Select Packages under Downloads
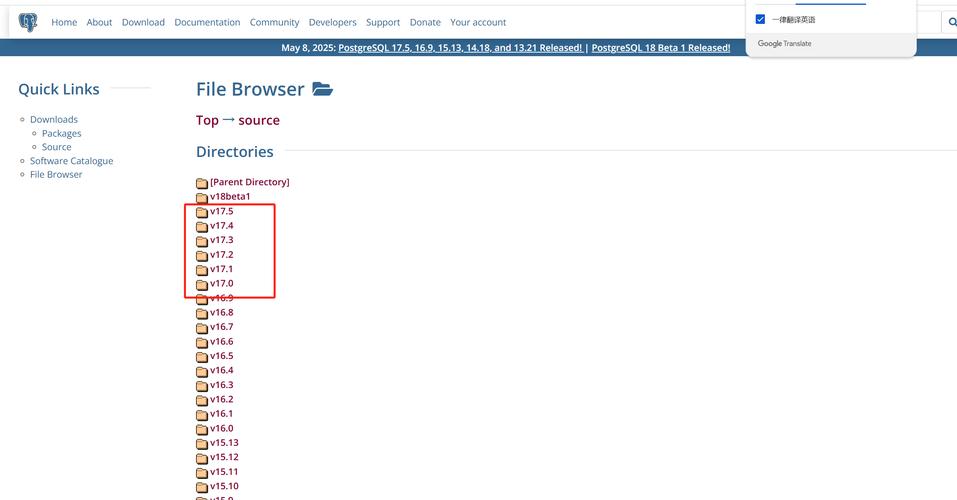957x500 pixels. pos(61,133)
